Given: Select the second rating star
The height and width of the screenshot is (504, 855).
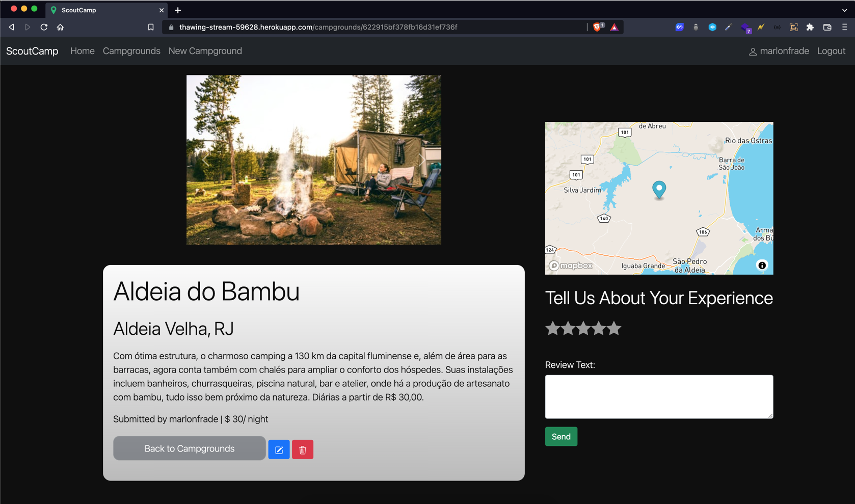Looking at the screenshot, I should (568, 328).
